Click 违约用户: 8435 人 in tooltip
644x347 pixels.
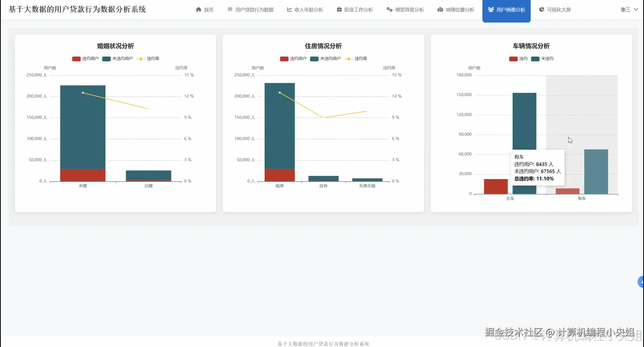pos(534,164)
